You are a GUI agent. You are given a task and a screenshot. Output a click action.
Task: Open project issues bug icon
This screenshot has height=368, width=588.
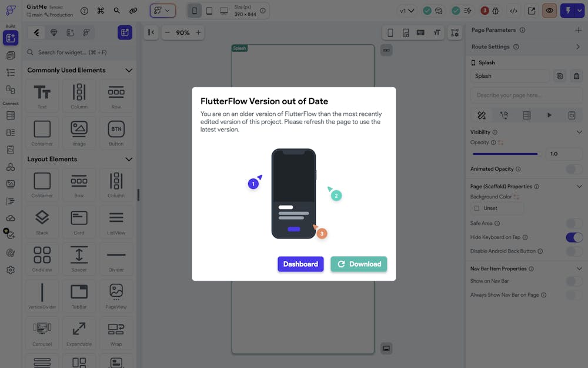click(x=495, y=11)
